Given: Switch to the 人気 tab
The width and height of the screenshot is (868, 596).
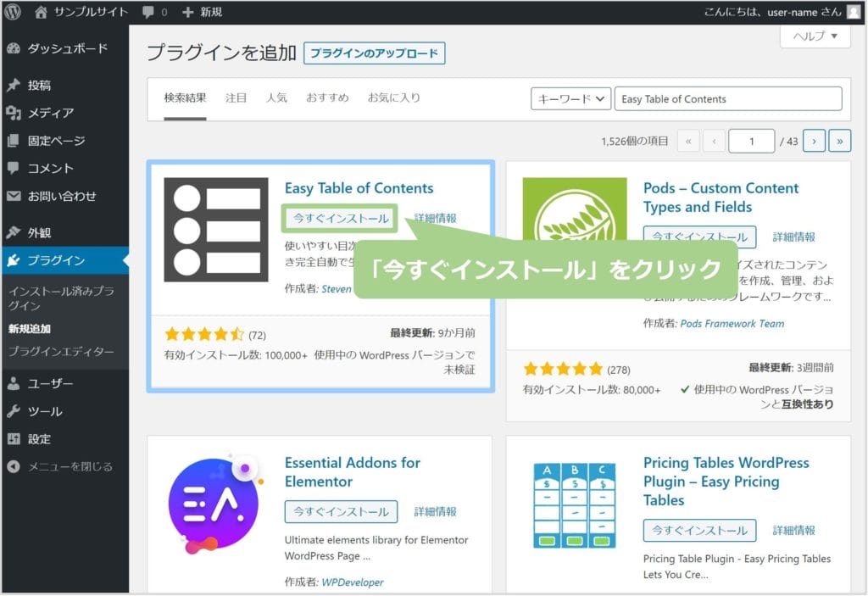Looking at the screenshot, I should 276,98.
